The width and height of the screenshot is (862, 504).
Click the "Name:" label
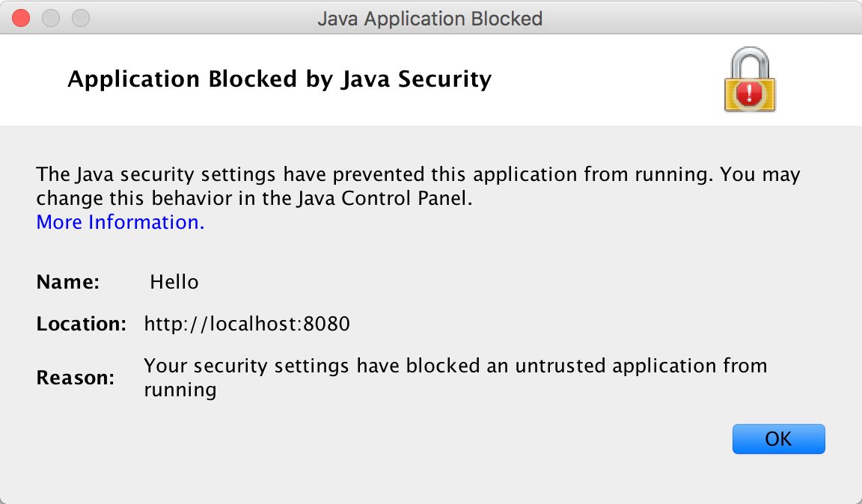coord(67,282)
